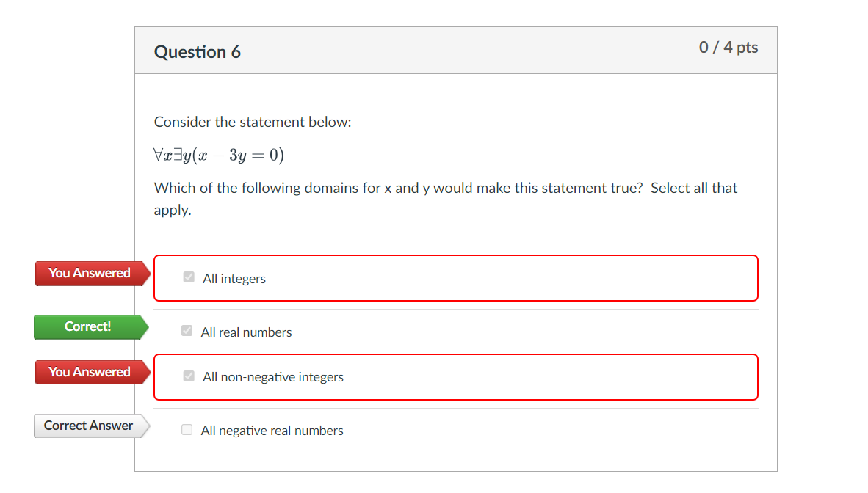Viewport: 868px width, 493px height.
Task: Click the checkmark inside non-negative integers checkbox
Action: click(x=188, y=376)
